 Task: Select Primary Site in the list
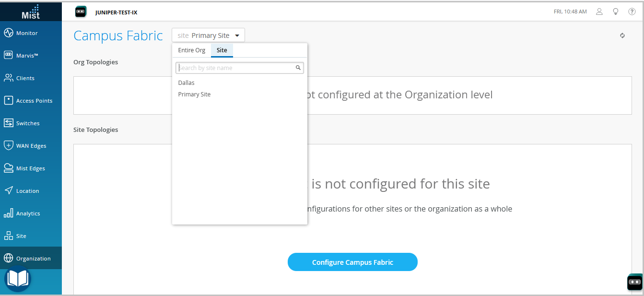(194, 95)
